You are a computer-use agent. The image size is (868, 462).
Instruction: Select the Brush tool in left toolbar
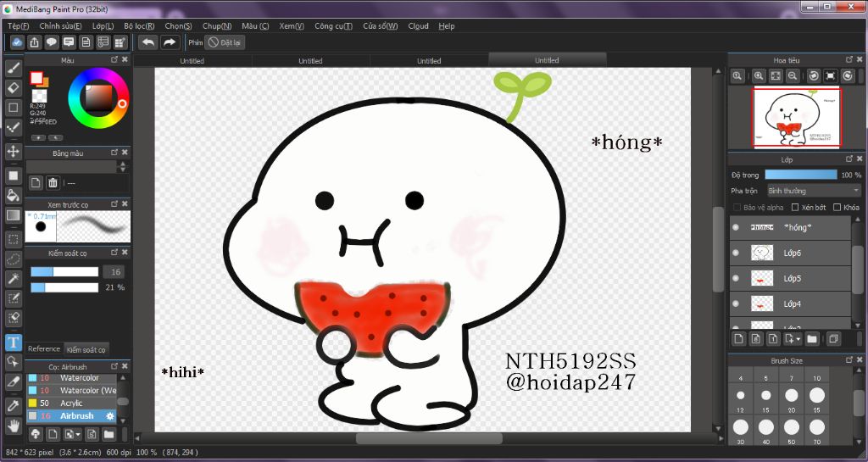tap(14, 69)
